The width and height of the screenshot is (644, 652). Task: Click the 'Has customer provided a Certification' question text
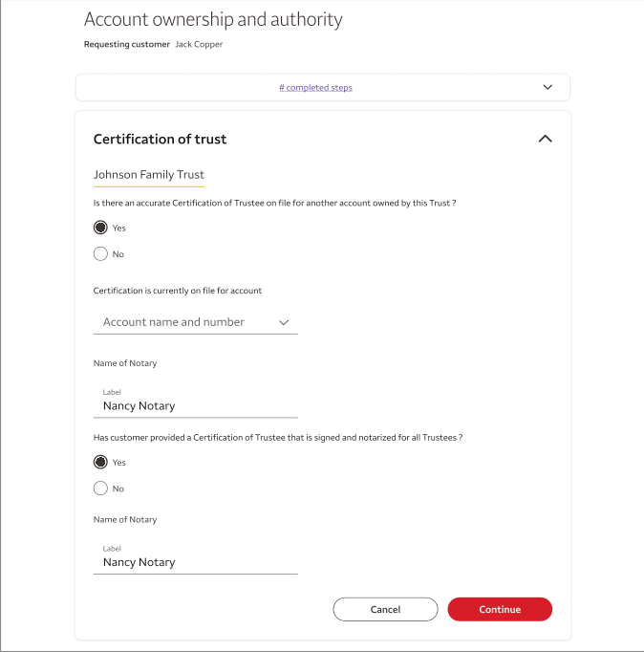(278, 437)
